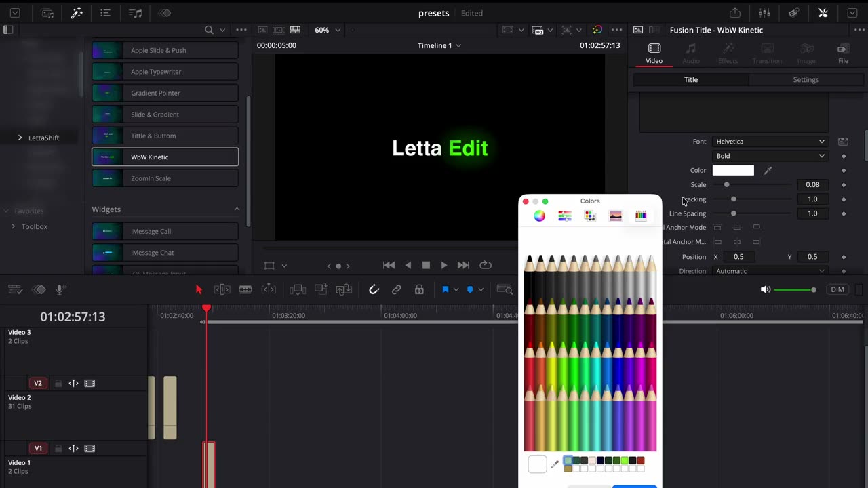This screenshot has height=488, width=868.
Task: Open the Effects library magic wand icon
Action: (77, 13)
